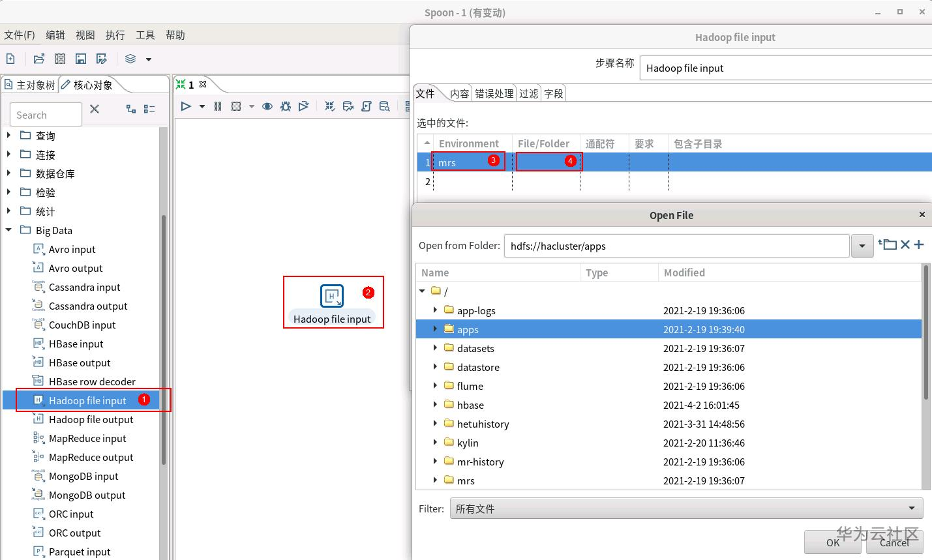Select HBase row decoder step
Image resolution: width=932 pixels, height=560 pixels.
point(92,381)
